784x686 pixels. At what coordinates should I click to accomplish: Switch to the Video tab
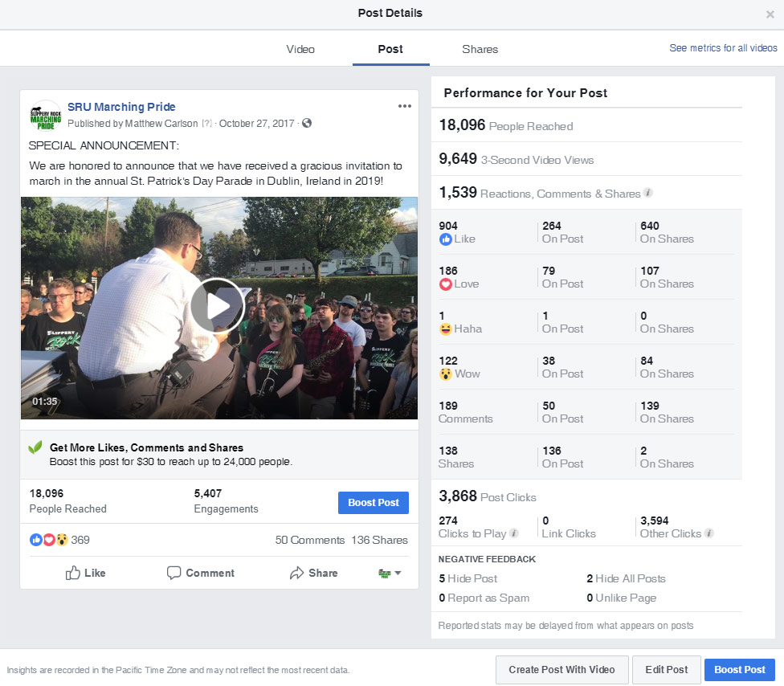tap(300, 49)
